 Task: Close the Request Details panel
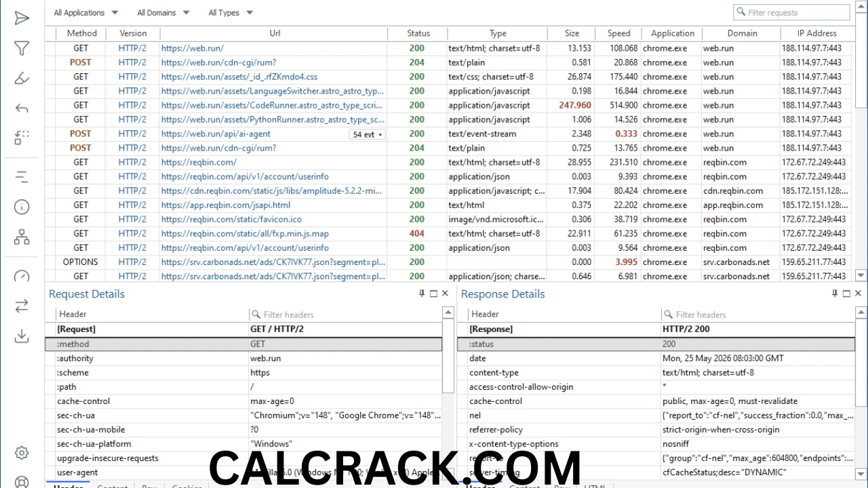pyautogui.click(x=445, y=293)
